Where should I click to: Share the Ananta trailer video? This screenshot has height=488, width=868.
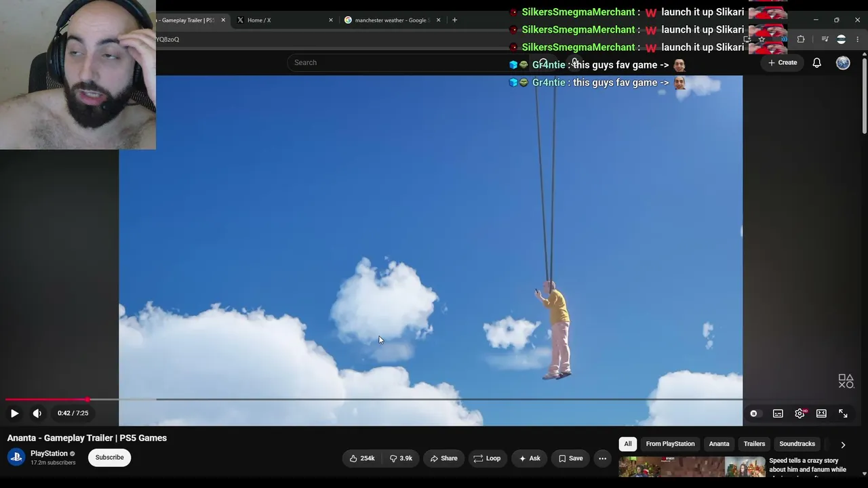click(x=444, y=458)
